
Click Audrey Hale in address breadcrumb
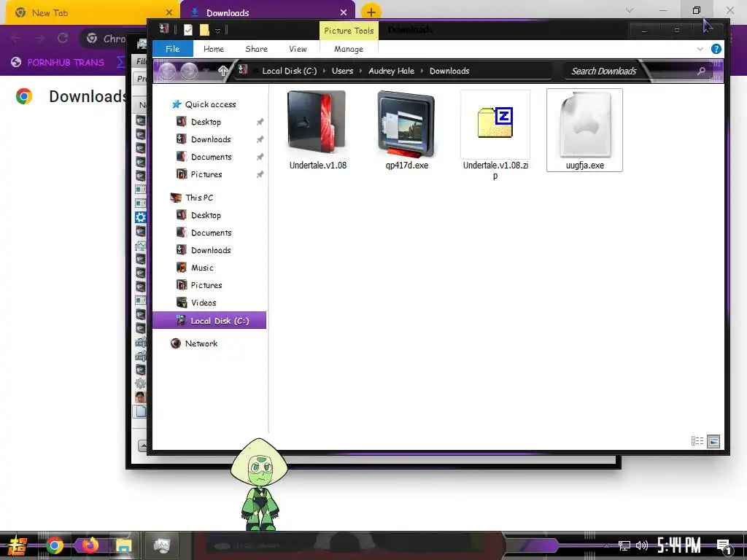coord(391,71)
